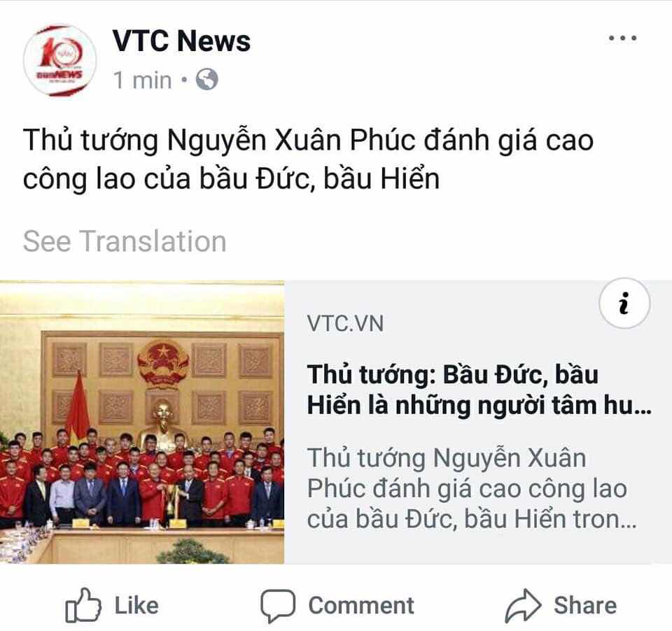Image resolution: width=672 pixels, height=631 pixels.
Task: Click the Comment button label
Action: click(361, 605)
